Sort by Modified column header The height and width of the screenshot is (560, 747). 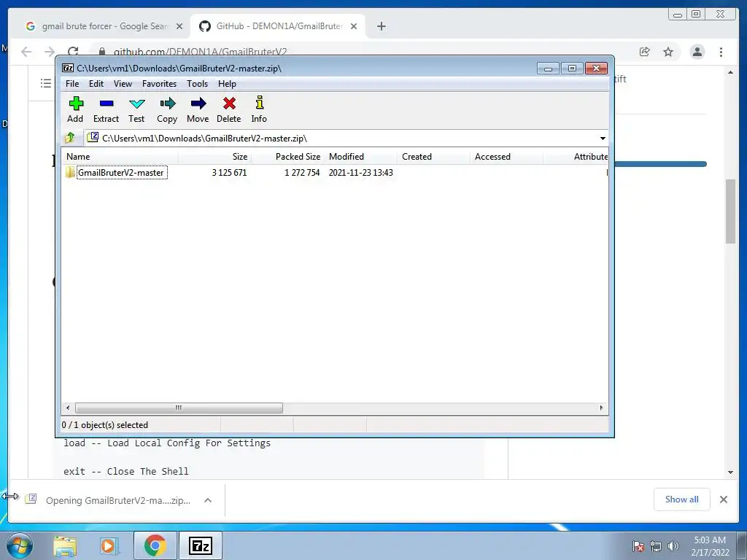(360, 157)
